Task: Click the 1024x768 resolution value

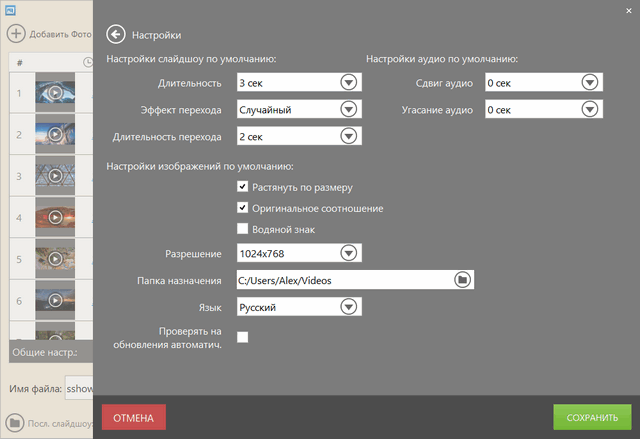Action: click(262, 254)
